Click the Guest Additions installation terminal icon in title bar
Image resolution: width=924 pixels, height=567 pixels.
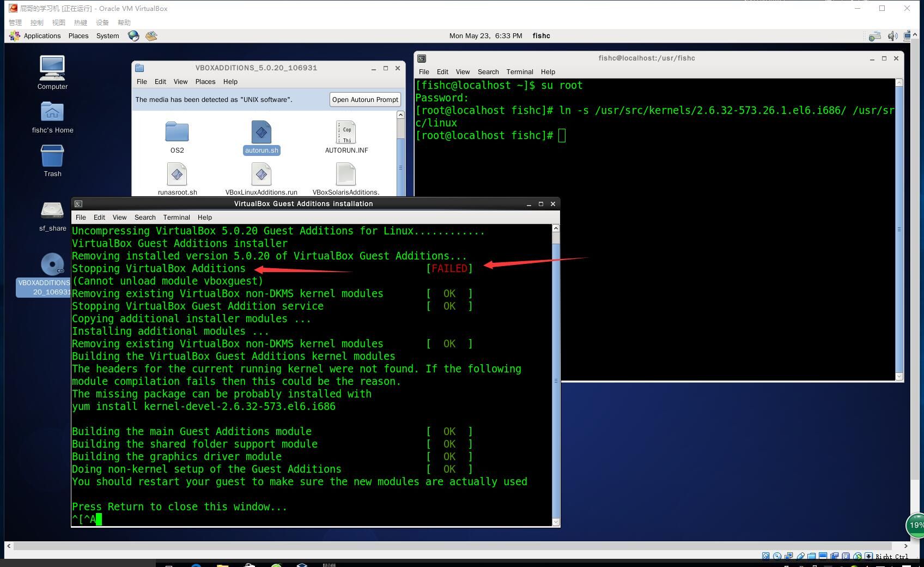tap(78, 204)
